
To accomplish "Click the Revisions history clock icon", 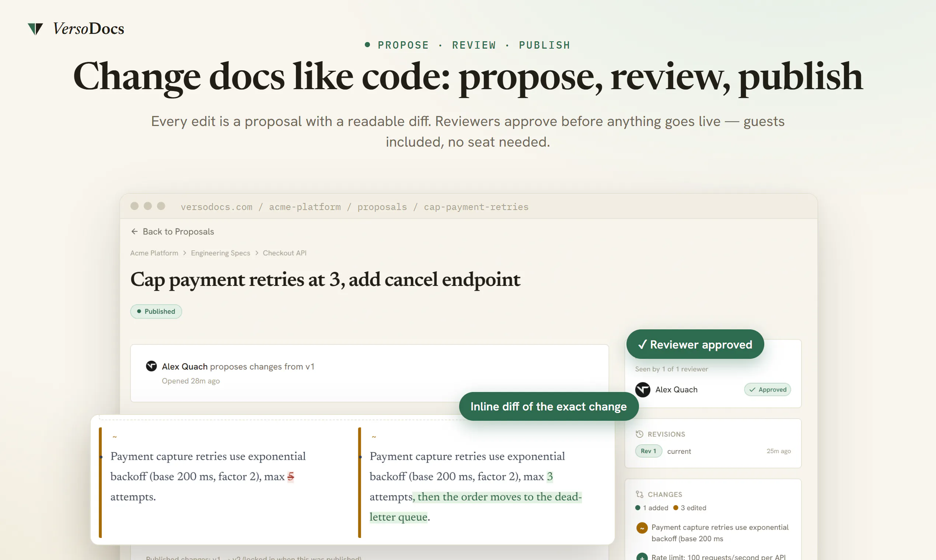I will [x=639, y=434].
